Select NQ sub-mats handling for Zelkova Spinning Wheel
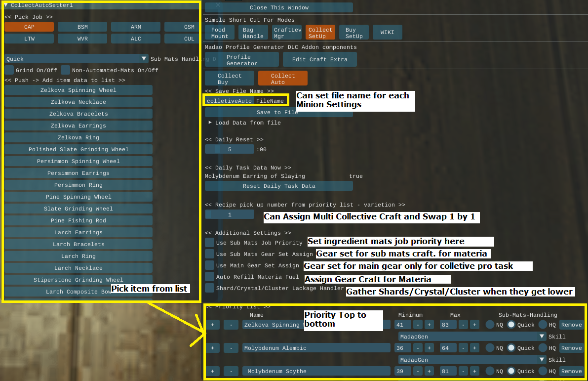 coord(490,325)
